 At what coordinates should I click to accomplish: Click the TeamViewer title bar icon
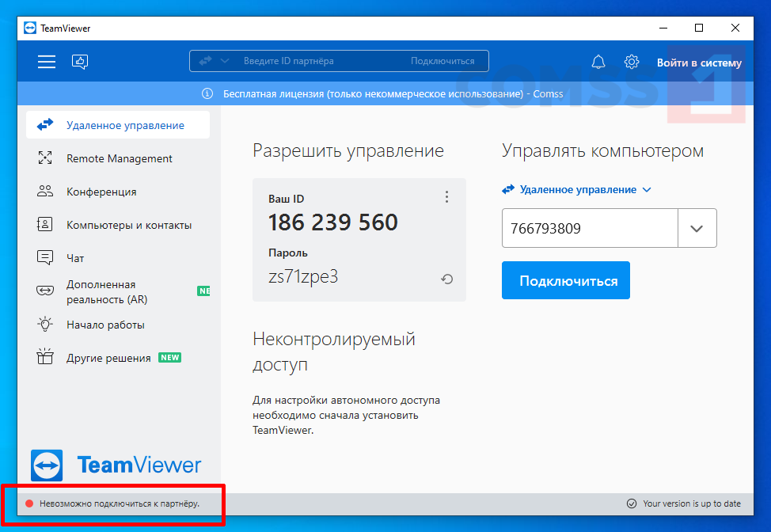[x=30, y=28]
